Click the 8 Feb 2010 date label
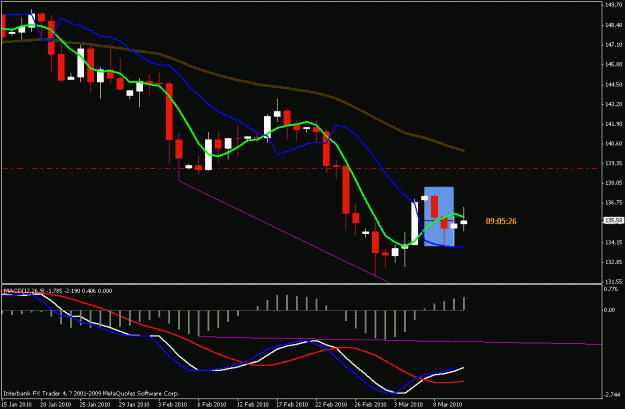This screenshot has height=409, width=625. [212, 404]
